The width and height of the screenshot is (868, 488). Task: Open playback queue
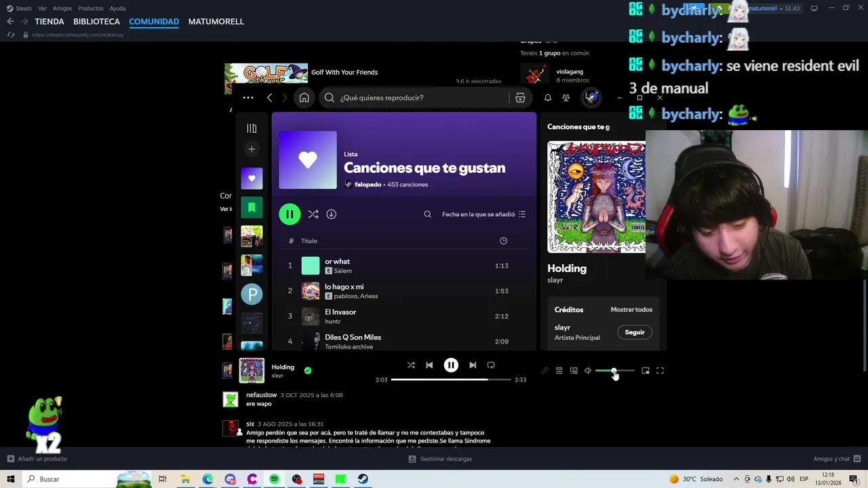pos(559,371)
